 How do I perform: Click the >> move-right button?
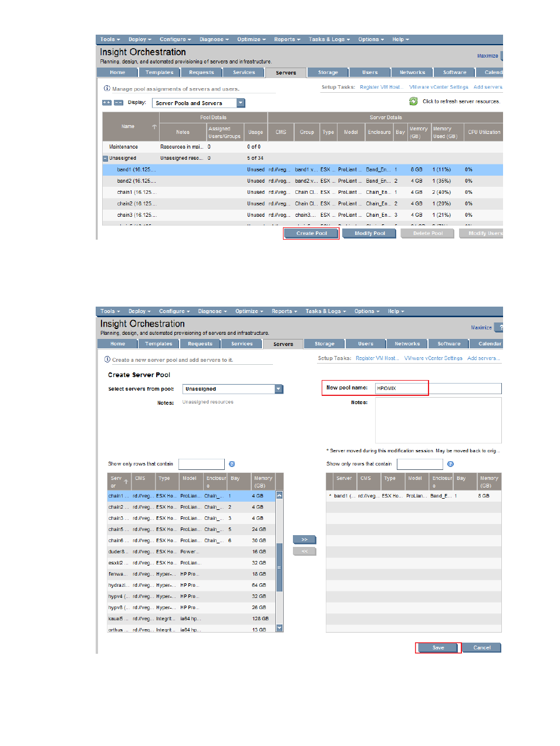(304, 540)
